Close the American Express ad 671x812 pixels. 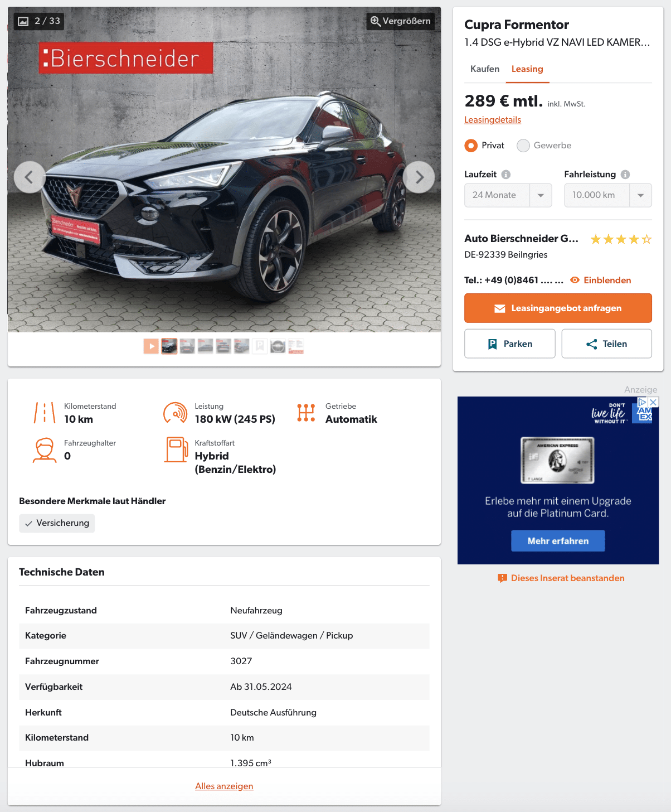654,402
